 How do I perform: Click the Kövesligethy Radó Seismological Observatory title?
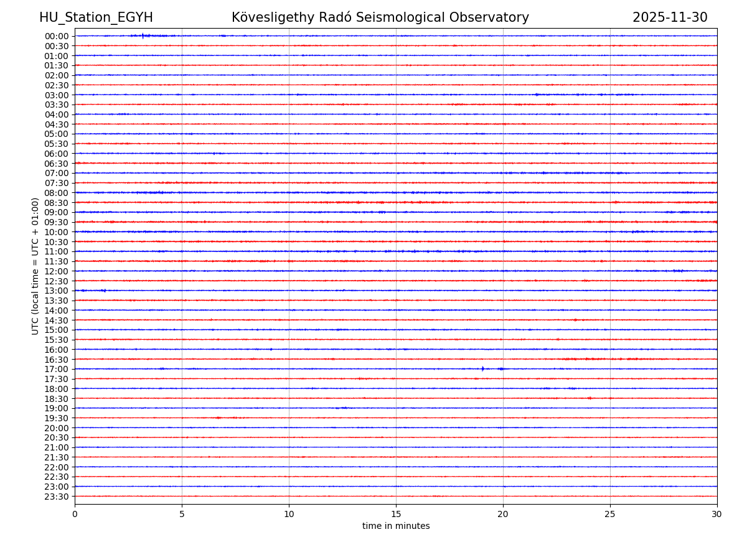[380, 18]
